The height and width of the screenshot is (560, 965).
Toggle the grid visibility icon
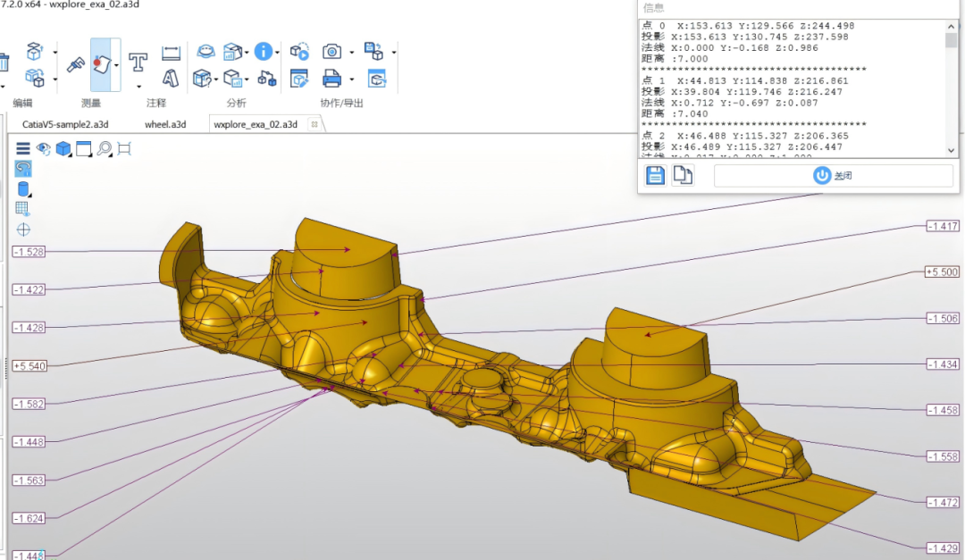point(23,209)
